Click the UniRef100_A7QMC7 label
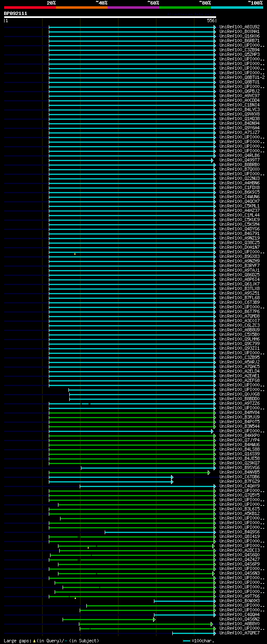The height and width of the screenshot is (644, 267). coord(239,633)
